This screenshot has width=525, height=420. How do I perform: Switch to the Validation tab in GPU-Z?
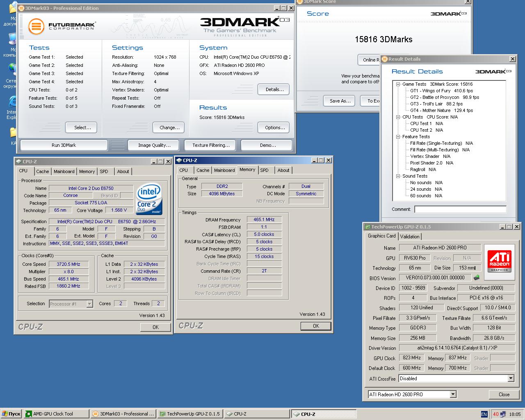pyautogui.click(x=410, y=236)
